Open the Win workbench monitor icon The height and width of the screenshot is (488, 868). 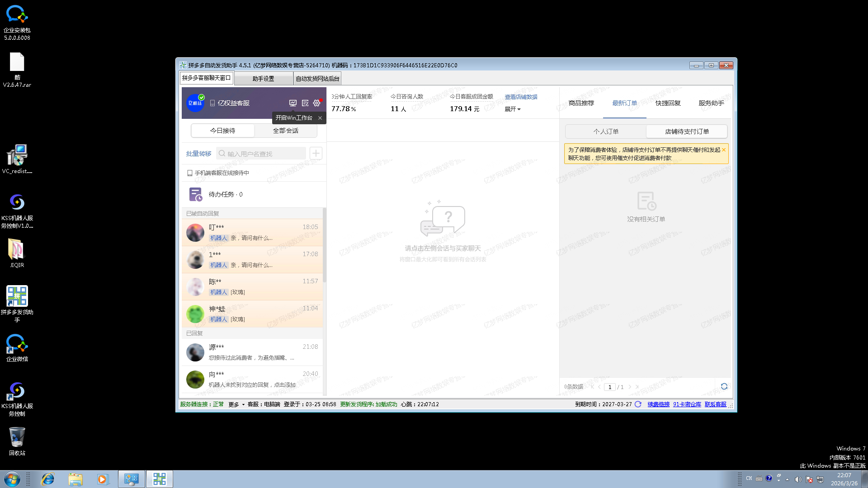point(293,103)
